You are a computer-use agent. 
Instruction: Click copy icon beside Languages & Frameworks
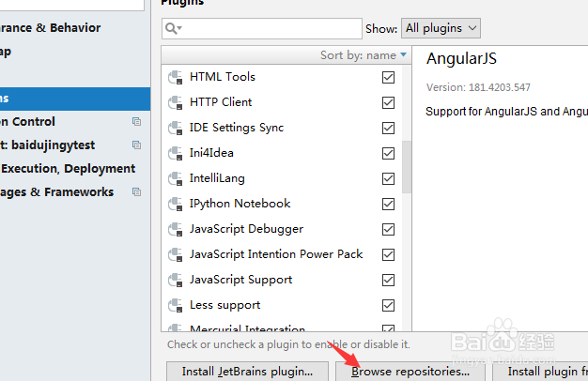[136, 192]
